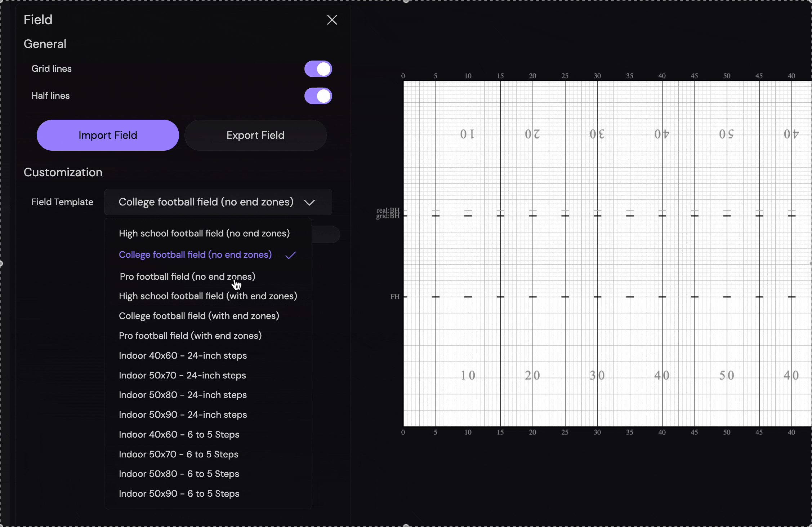Toggle Grid lines off then verify field preview
Viewport: 812px width, 527px height.
pos(317,68)
